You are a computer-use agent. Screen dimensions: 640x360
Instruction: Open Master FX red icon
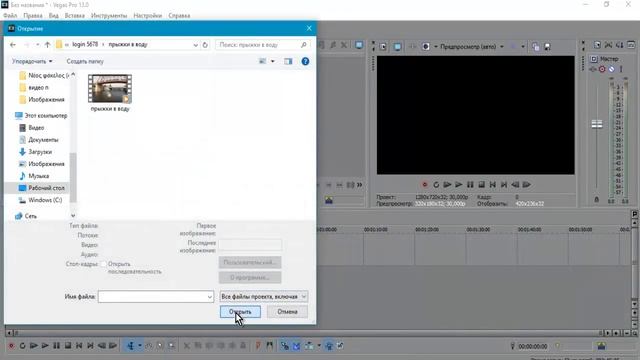[x=602, y=69]
